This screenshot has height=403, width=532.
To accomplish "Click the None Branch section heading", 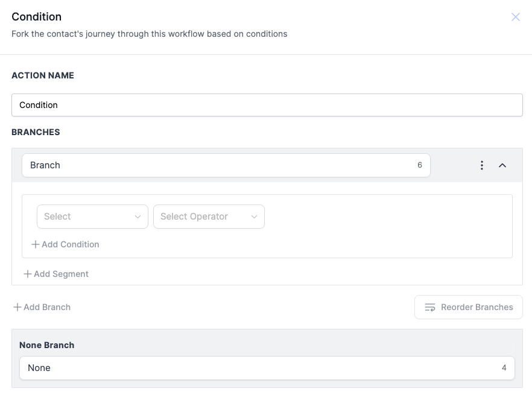I will (x=47, y=345).
